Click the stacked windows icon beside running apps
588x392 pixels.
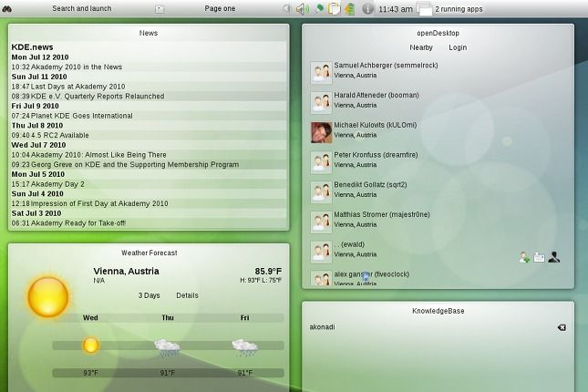point(425,9)
